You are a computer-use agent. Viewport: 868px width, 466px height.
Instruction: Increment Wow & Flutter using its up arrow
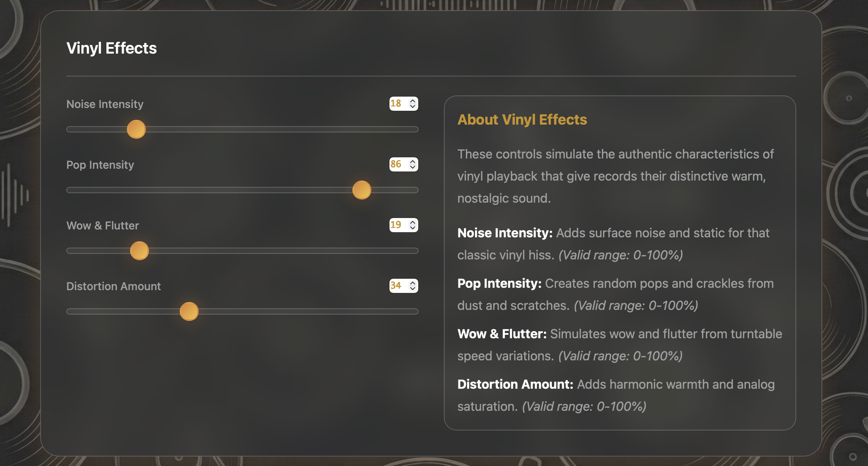coord(412,222)
